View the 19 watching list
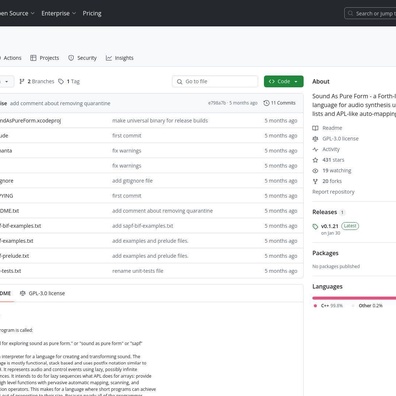 pyautogui.click(x=337, y=171)
